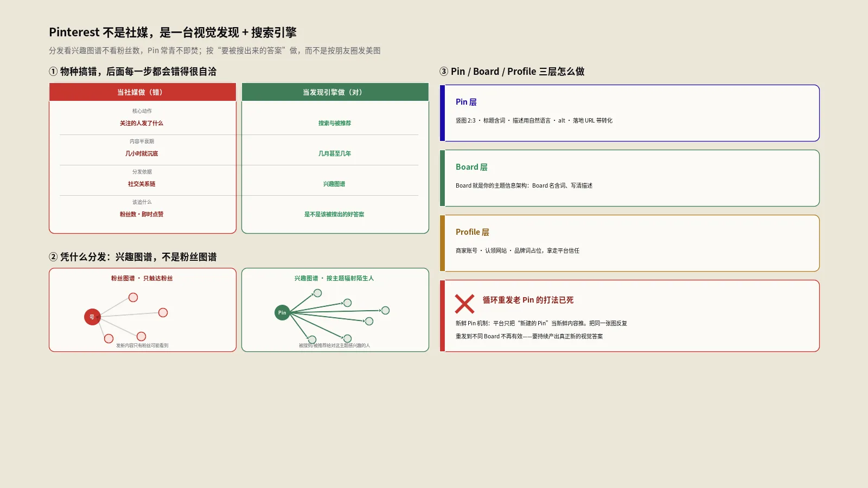Image resolution: width=868 pixels, height=488 pixels.
Task: Click the row label 内容半衰期
Action: pyautogui.click(x=142, y=141)
